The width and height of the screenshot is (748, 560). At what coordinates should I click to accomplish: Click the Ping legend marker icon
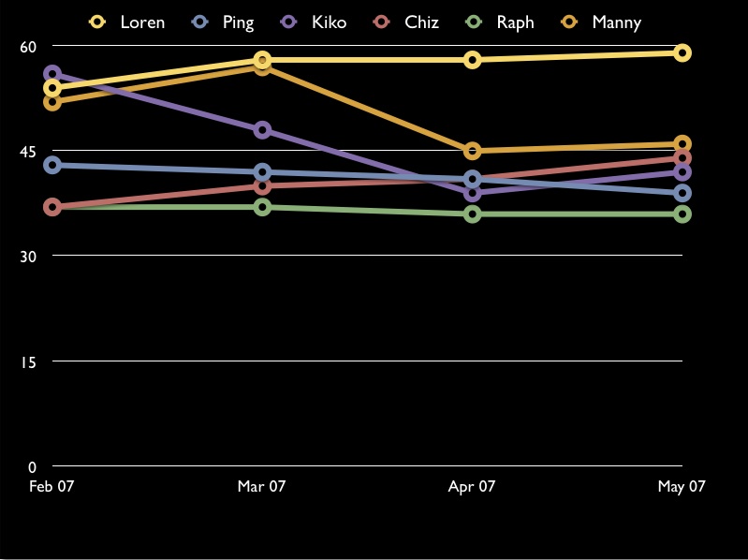(199, 22)
